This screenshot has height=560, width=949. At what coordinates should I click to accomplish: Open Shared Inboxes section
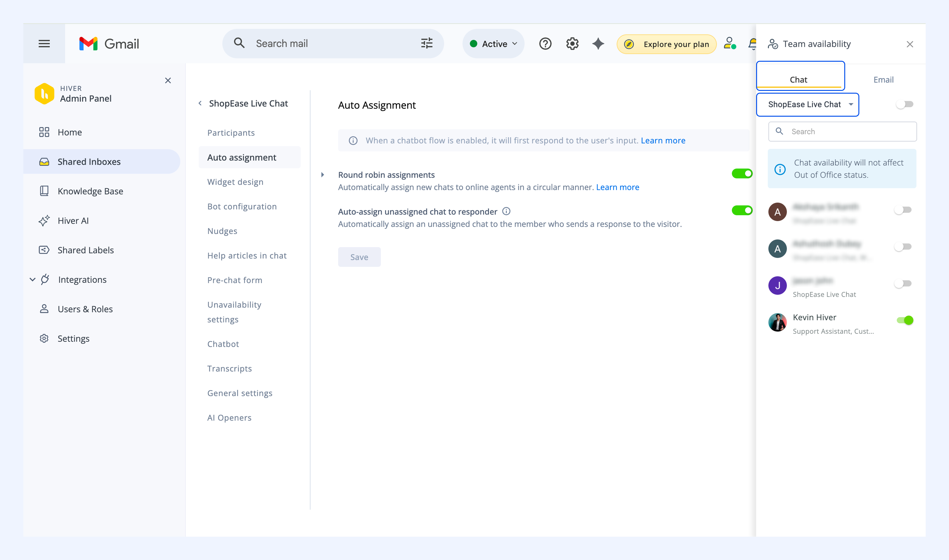pyautogui.click(x=102, y=161)
